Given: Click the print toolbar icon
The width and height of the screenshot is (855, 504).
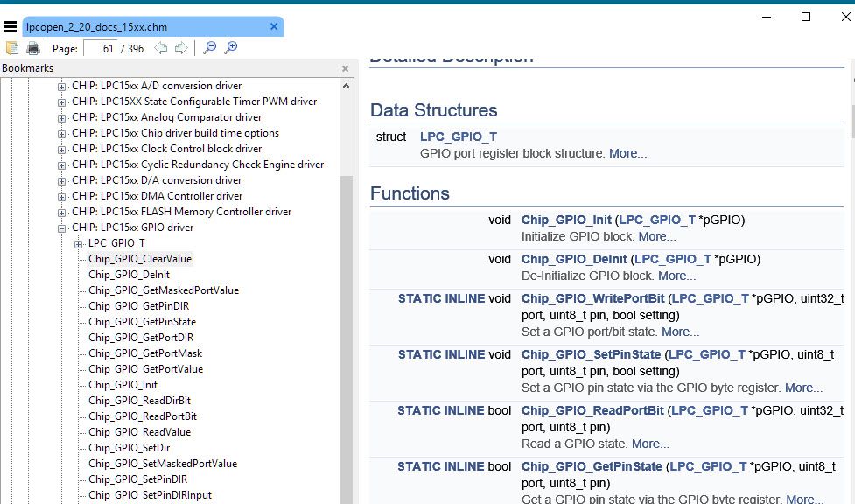Looking at the screenshot, I should point(33,48).
